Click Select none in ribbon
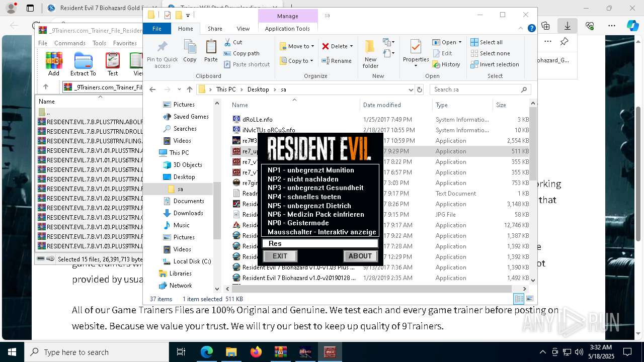The width and height of the screenshot is (644, 362). click(x=490, y=53)
